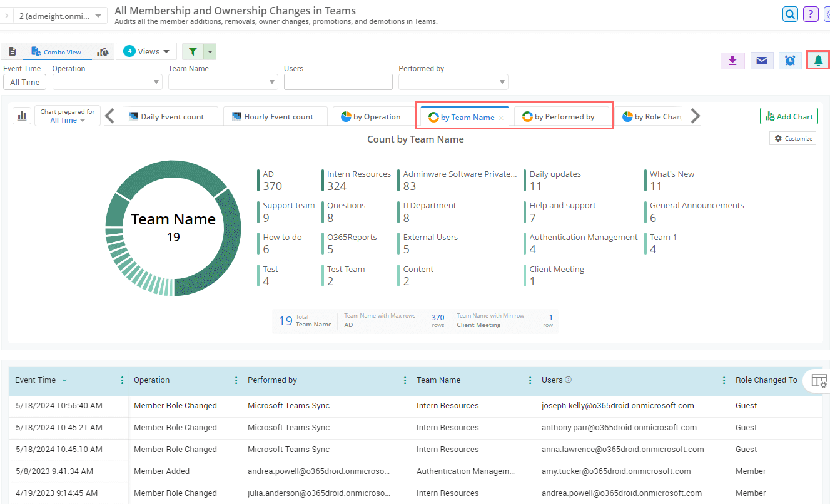Click the Customize chart button
830x504 pixels.
(x=793, y=139)
